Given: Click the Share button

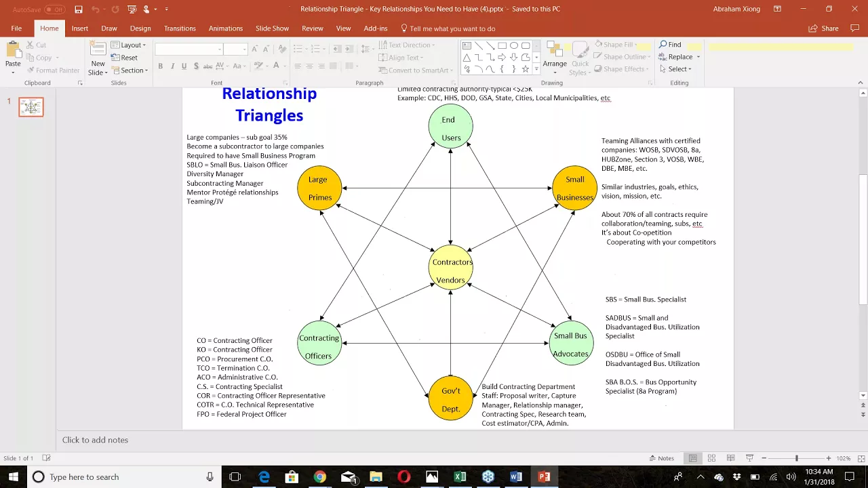Looking at the screenshot, I should (x=824, y=28).
